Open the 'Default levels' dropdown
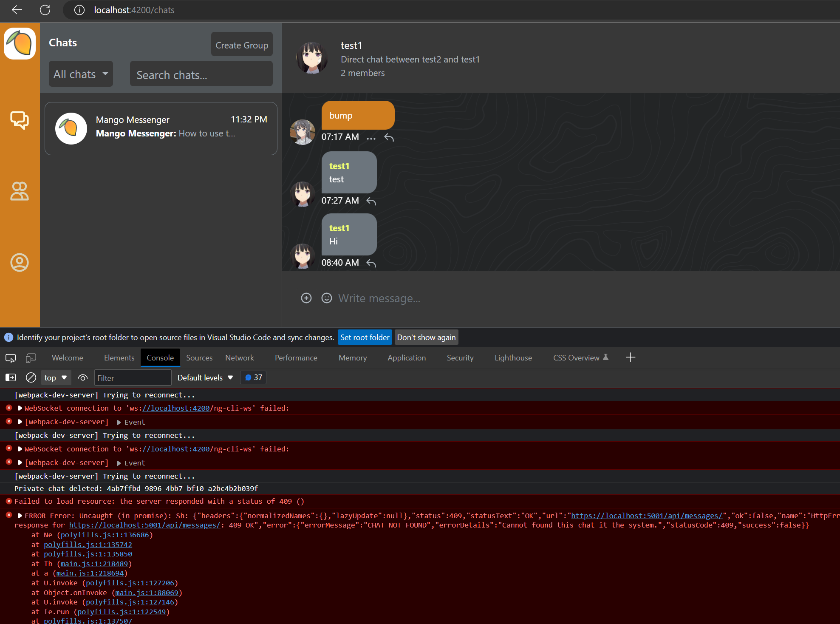Screen dimensions: 840x624 (x=205, y=377)
